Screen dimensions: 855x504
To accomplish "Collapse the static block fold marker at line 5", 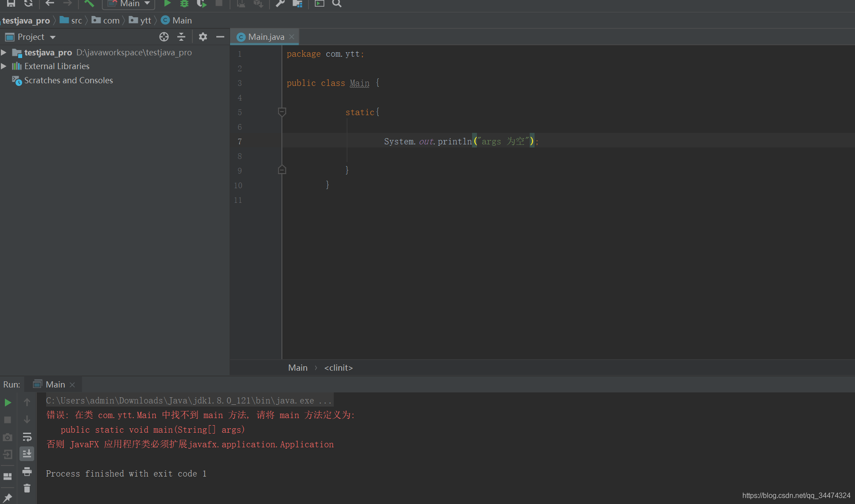I will [x=282, y=112].
